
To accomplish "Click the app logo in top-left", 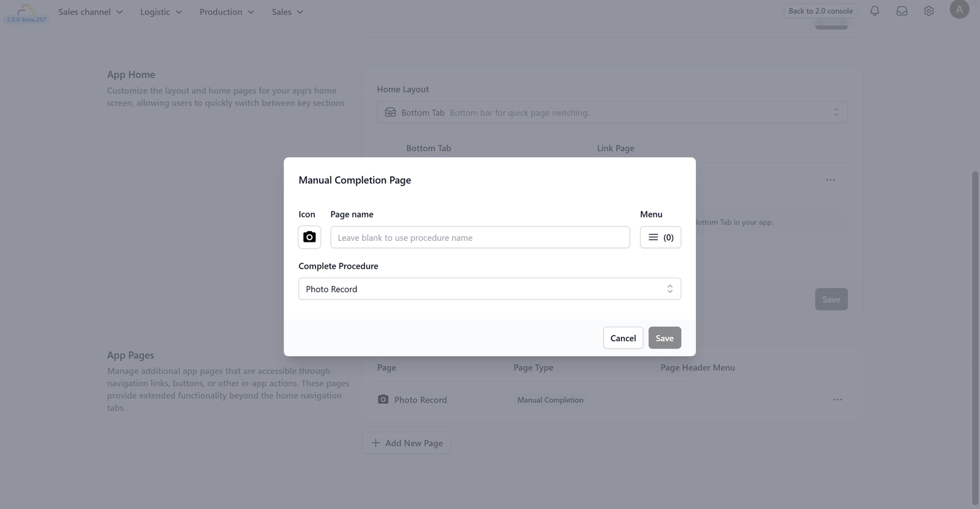I will tap(26, 12).
